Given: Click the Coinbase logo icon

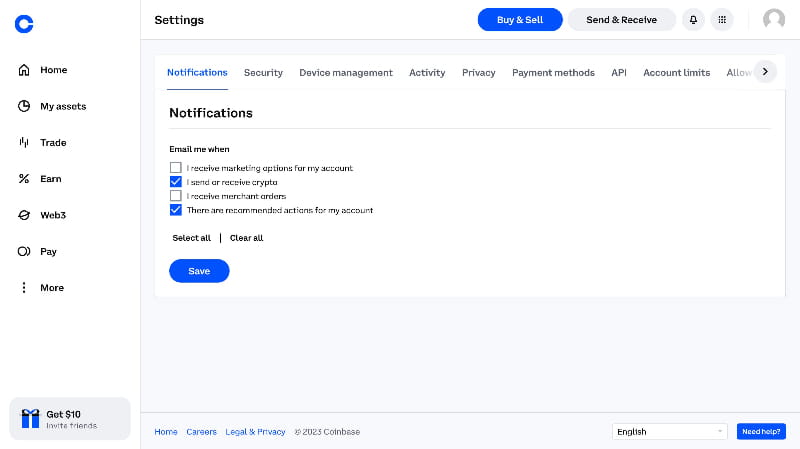Looking at the screenshot, I should (24, 24).
